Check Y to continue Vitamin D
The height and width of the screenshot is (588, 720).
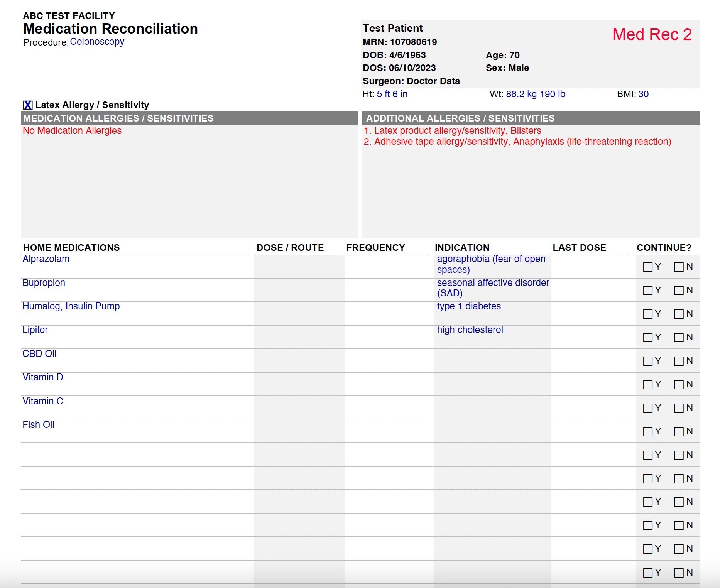(x=648, y=384)
